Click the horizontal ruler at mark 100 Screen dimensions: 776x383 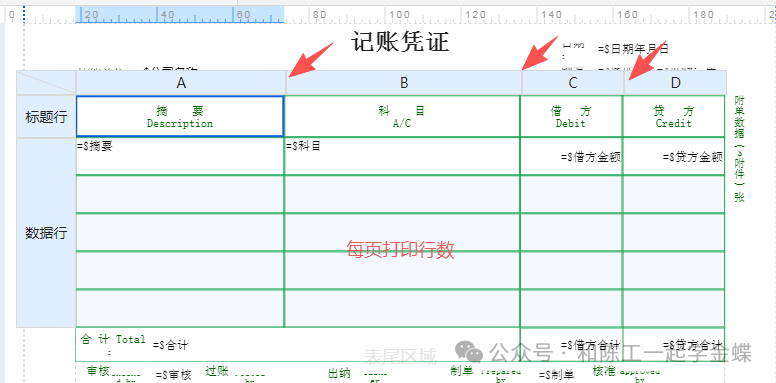pos(399,15)
